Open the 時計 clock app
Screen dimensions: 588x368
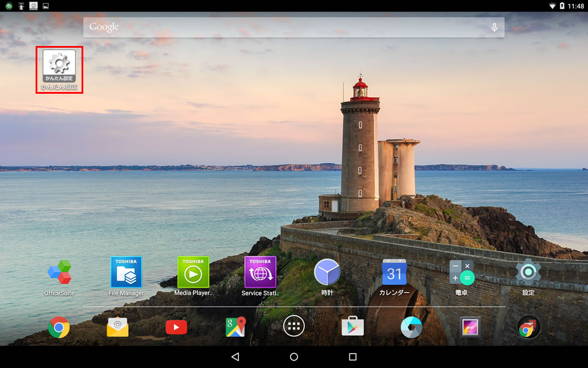(327, 273)
